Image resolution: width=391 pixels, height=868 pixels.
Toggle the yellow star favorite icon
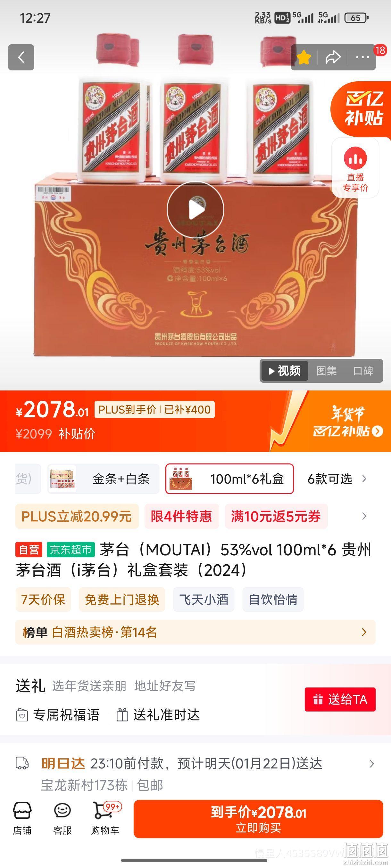point(304,57)
